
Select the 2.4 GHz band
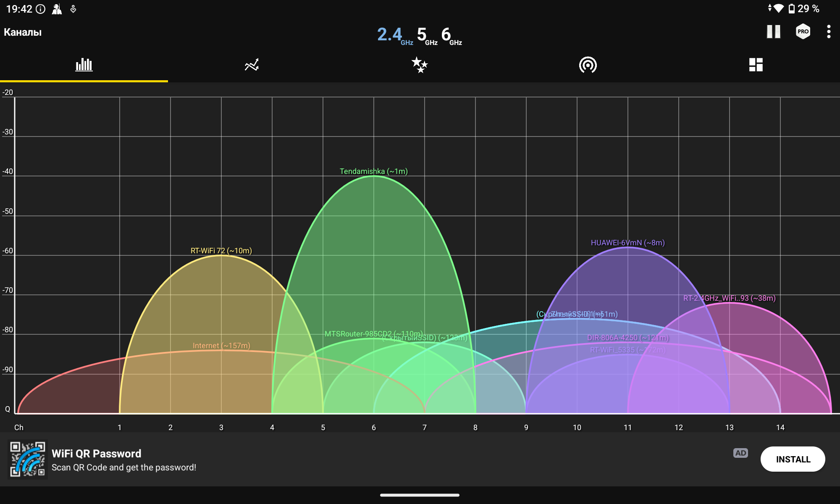394,35
